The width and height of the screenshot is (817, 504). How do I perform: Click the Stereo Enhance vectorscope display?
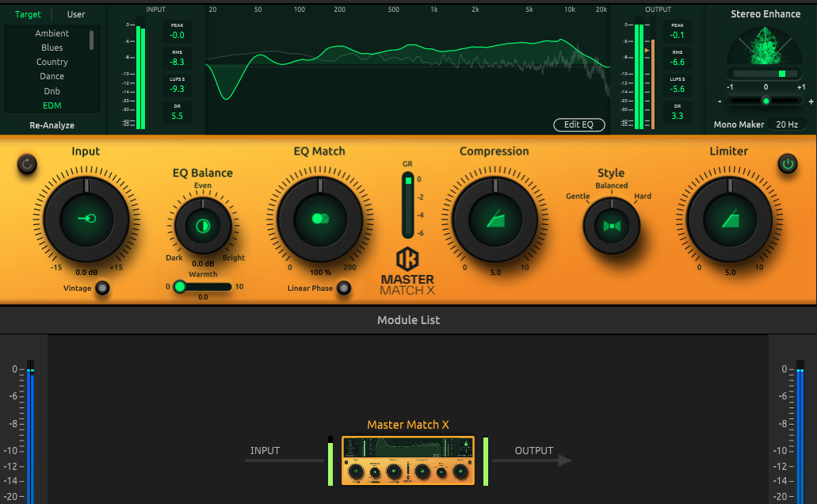pyautogui.click(x=765, y=46)
